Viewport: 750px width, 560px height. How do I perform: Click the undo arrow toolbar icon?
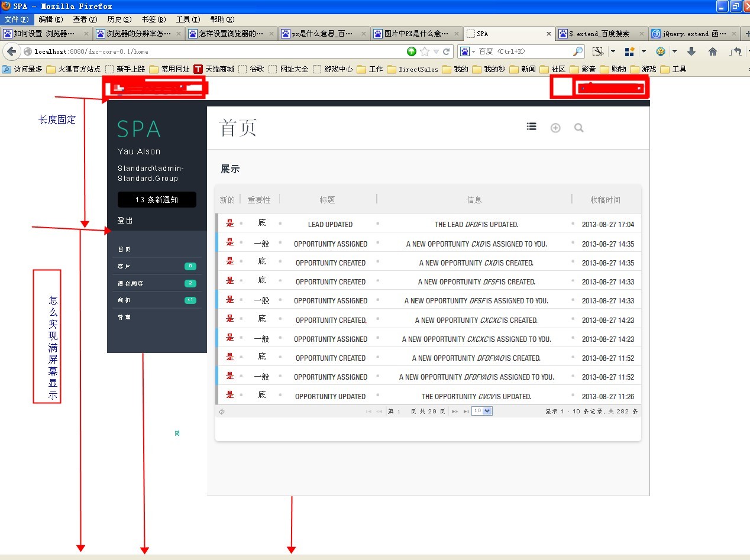point(736,51)
